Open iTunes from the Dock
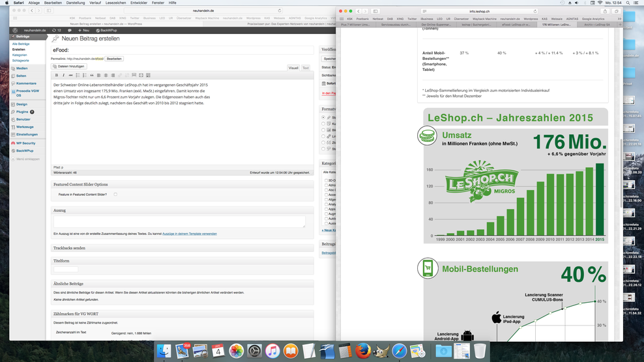The height and width of the screenshot is (362, 644). pyautogui.click(x=272, y=352)
